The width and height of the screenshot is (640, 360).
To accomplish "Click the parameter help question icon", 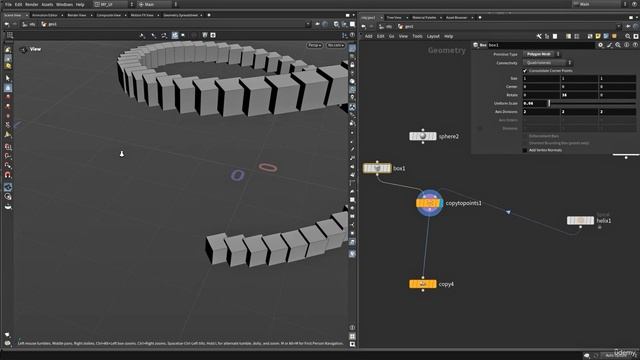I will (635, 45).
